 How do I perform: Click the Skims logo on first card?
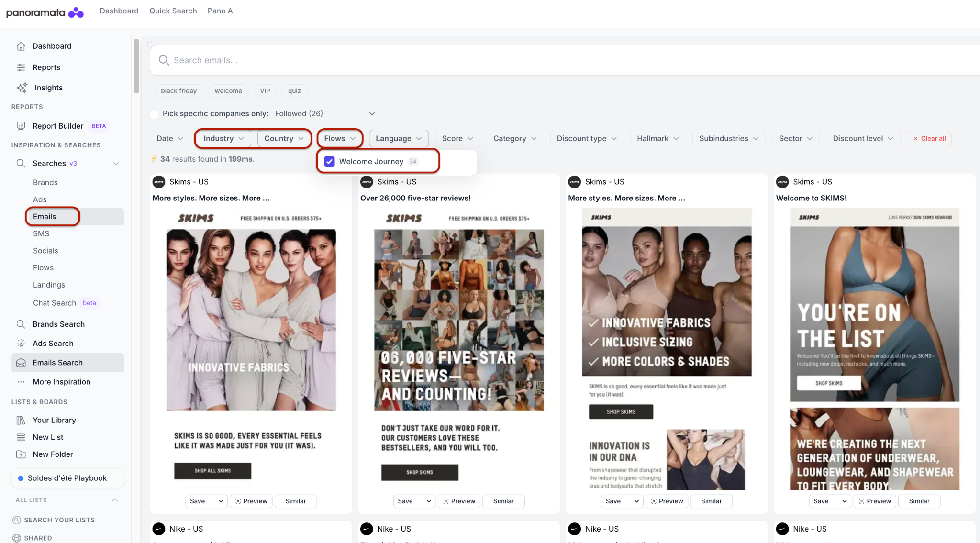click(159, 182)
